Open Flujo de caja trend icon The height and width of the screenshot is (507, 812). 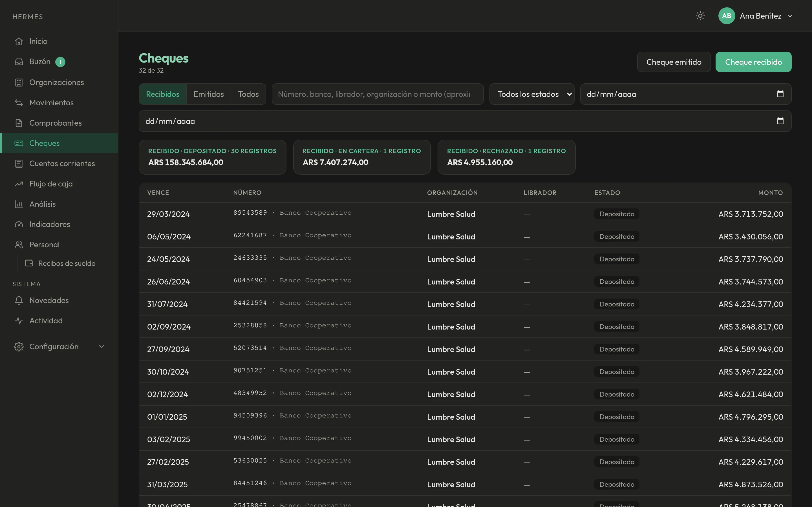tap(19, 184)
